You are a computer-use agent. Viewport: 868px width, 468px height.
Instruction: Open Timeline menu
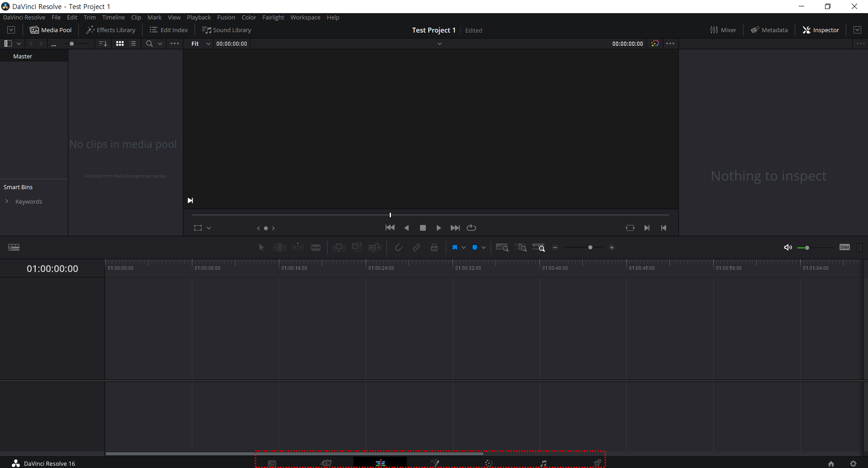pyautogui.click(x=114, y=17)
